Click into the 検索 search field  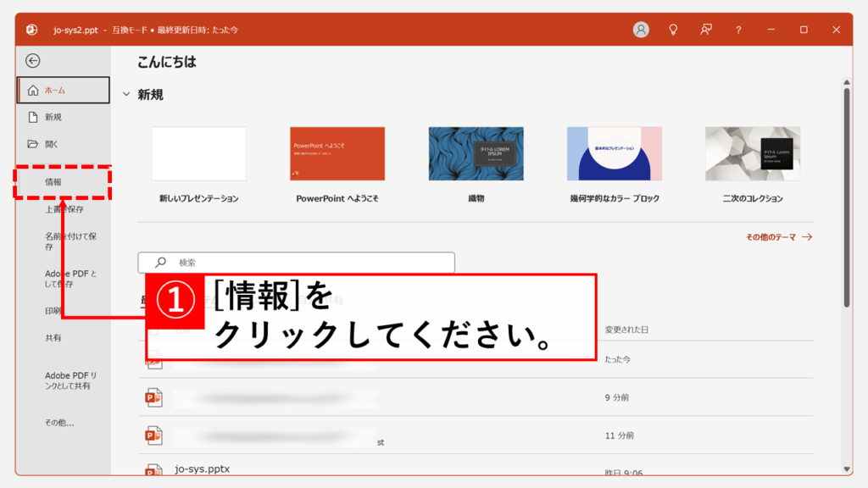pos(296,263)
